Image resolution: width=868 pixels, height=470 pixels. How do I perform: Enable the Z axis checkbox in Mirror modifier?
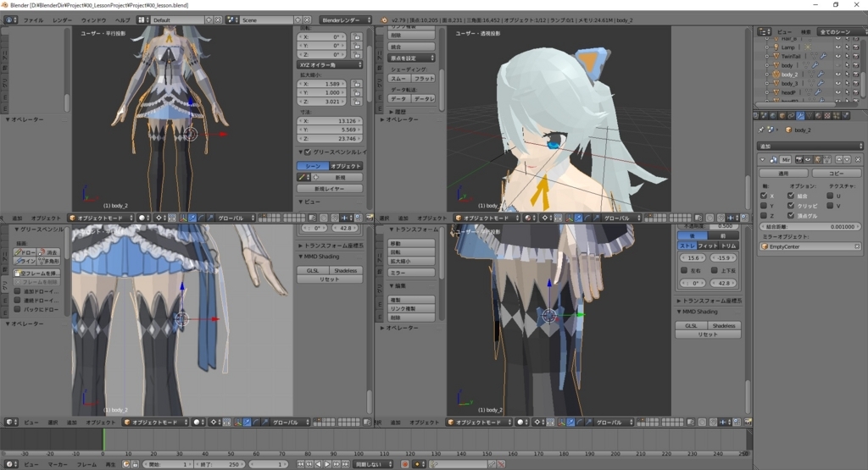[764, 216]
